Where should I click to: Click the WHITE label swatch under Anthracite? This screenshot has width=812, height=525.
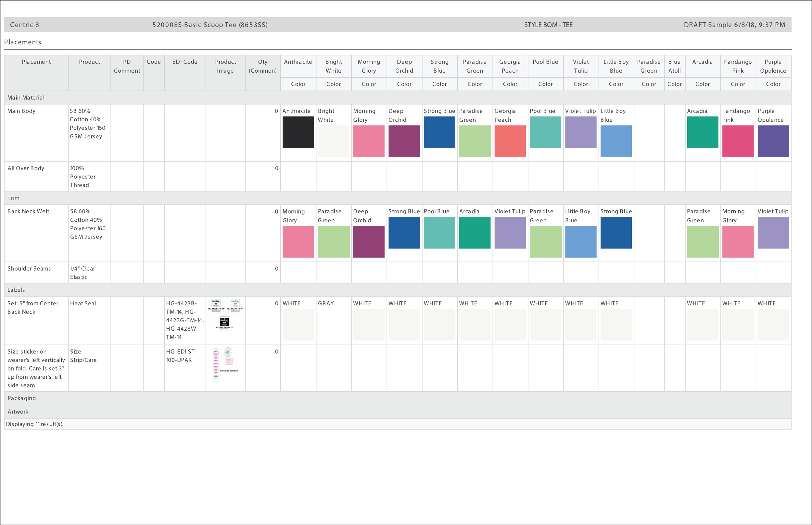point(298,324)
